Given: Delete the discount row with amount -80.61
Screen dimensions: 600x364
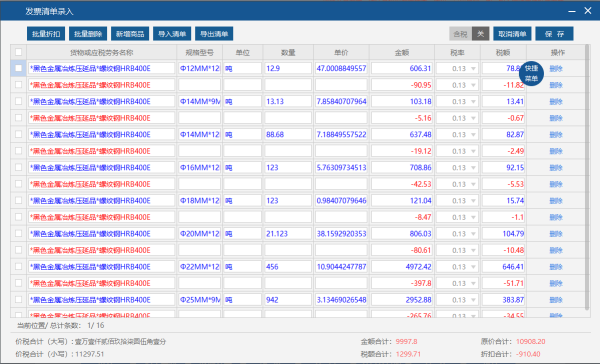Looking at the screenshot, I should click(x=556, y=250).
